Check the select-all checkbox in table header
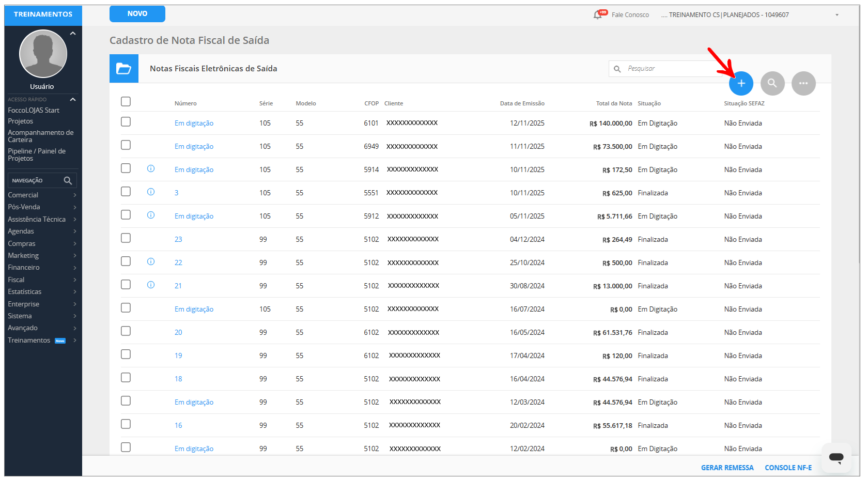The height and width of the screenshot is (479, 868). coord(126,101)
